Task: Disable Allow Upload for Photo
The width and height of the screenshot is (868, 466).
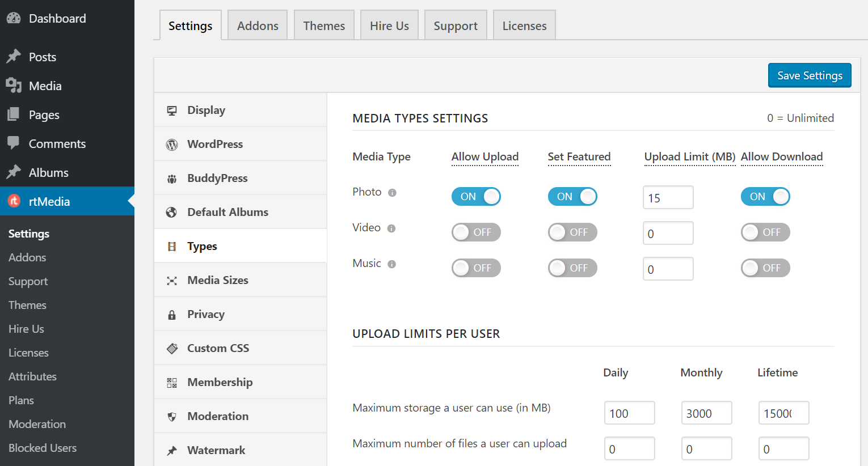Action: [x=476, y=196]
